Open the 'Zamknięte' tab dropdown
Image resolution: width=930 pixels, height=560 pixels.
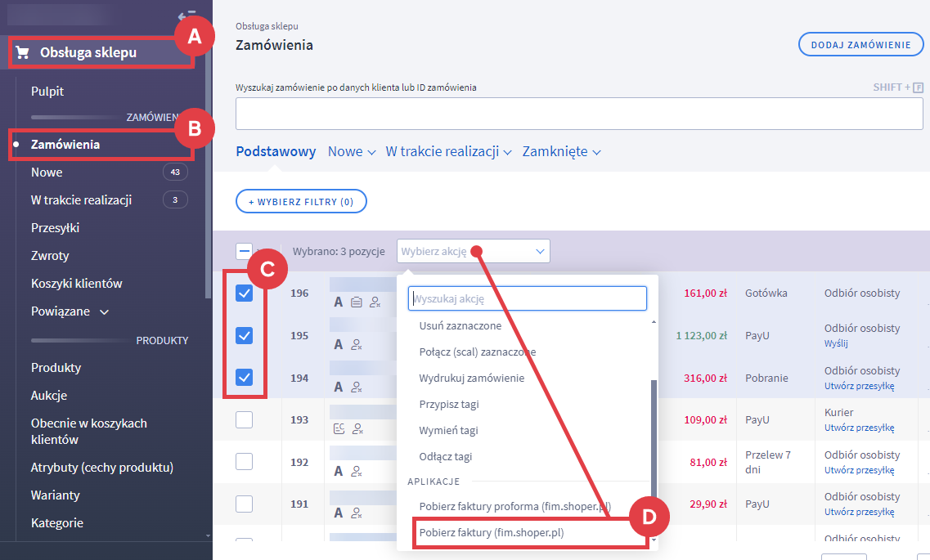(x=561, y=152)
